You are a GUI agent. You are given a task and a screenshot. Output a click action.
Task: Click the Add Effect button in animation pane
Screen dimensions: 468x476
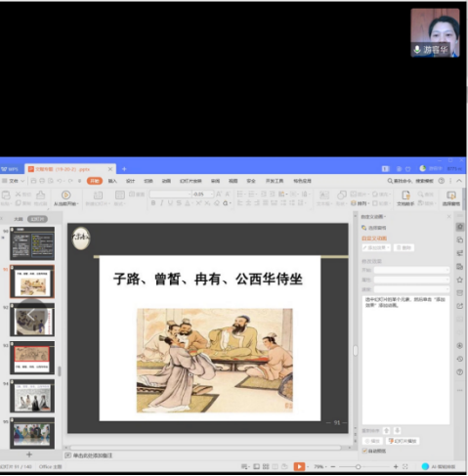click(376, 247)
